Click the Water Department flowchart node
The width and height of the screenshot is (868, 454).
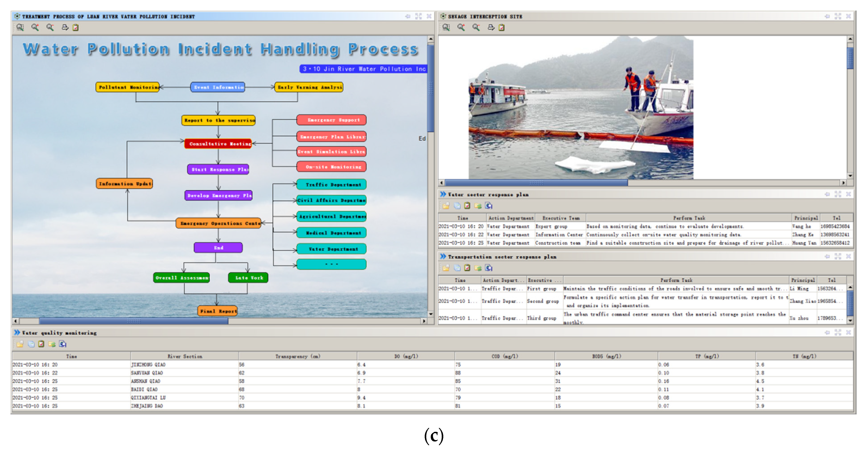(332, 249)
